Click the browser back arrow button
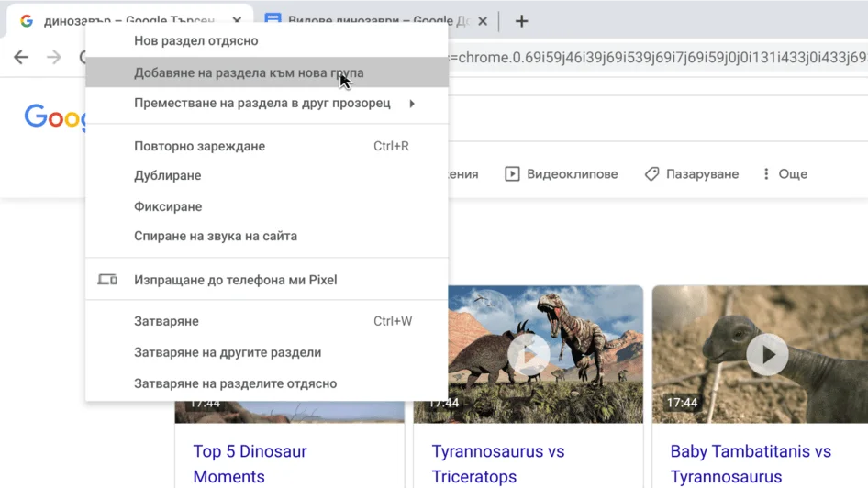This screenshot has width=868, height=488. [21, 57]
